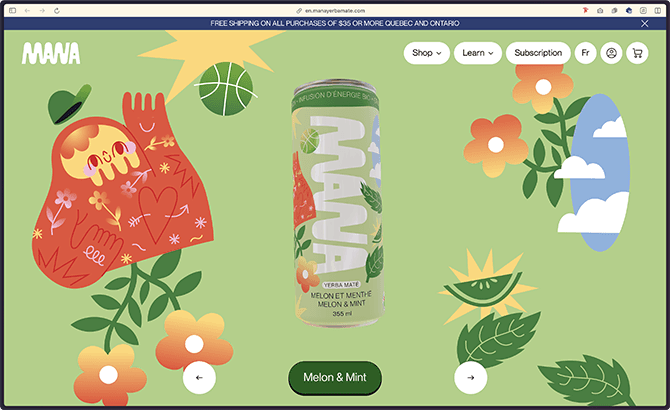Click the Melon & Mint can image
This screenshot has width=670, height=410.
click(338, 203)
